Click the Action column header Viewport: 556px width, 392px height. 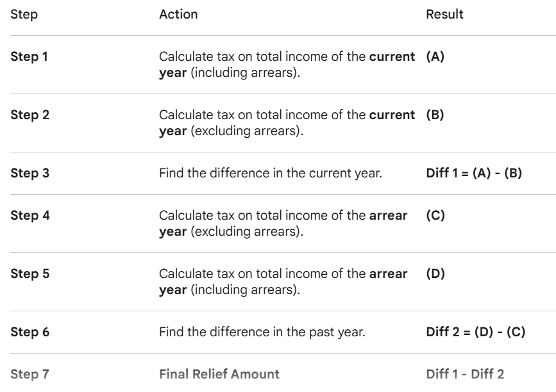[x=178, y=13]
